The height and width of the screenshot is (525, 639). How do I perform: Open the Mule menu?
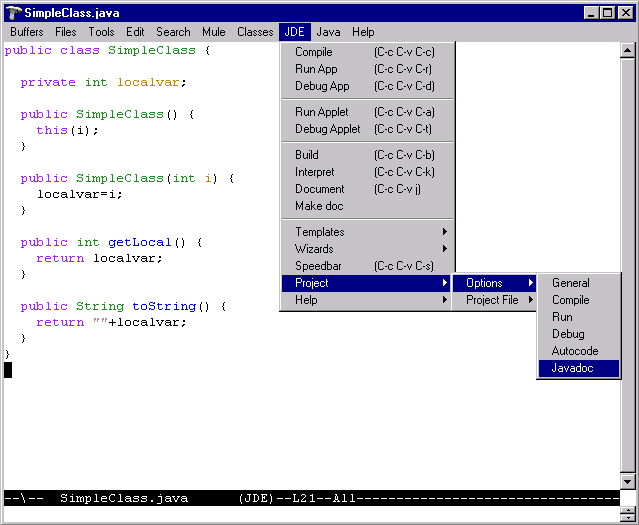(214, 32)
